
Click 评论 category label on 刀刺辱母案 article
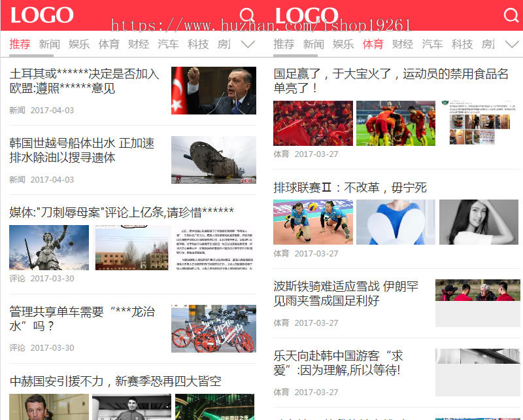[17, 279]
